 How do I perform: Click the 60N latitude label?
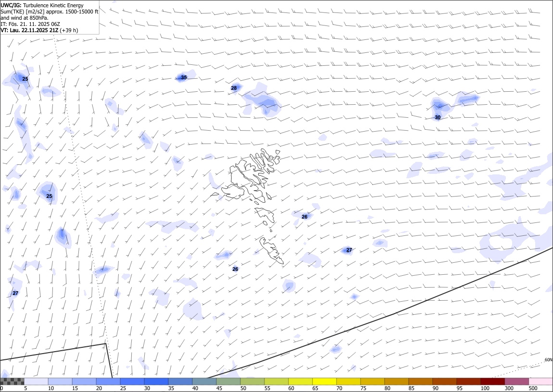click(x=548, y=360)
